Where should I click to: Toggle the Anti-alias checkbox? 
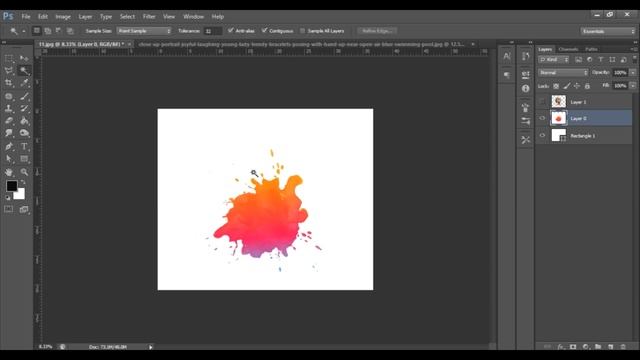[231, 31]
